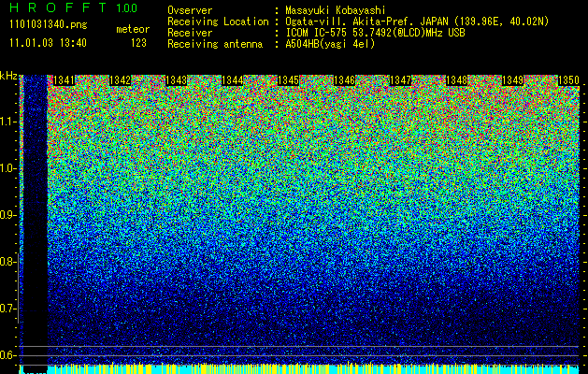
Task: Click the Ovserver field label
Action: pyautogui.click(x=190, y=10)
